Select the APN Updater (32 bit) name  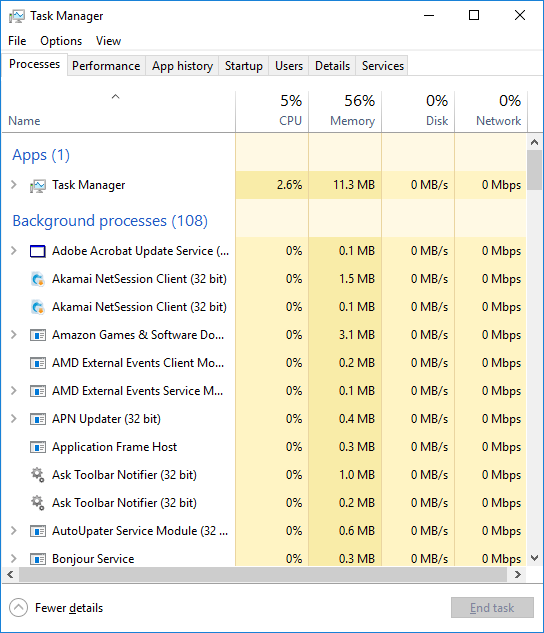coord(107,419)
